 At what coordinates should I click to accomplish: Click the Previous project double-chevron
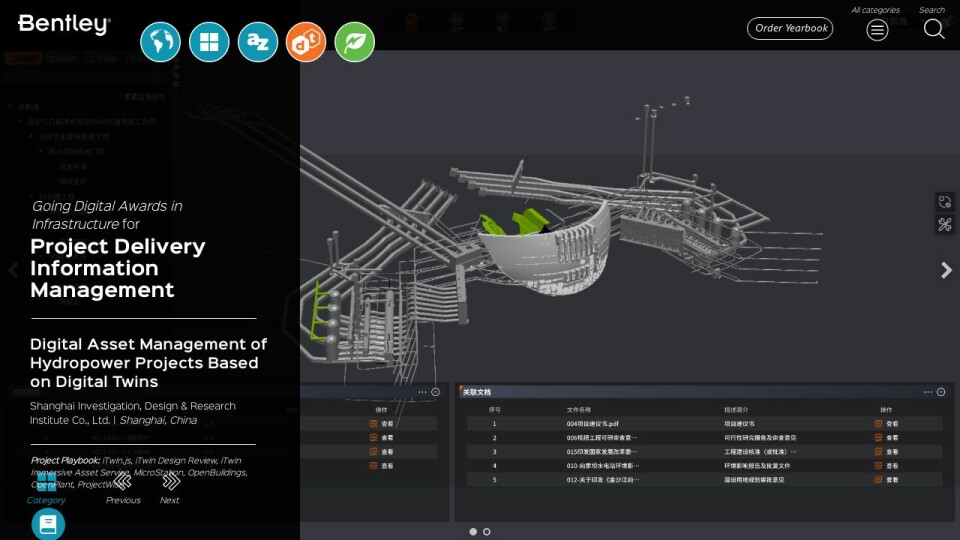[x=123, y=481]
